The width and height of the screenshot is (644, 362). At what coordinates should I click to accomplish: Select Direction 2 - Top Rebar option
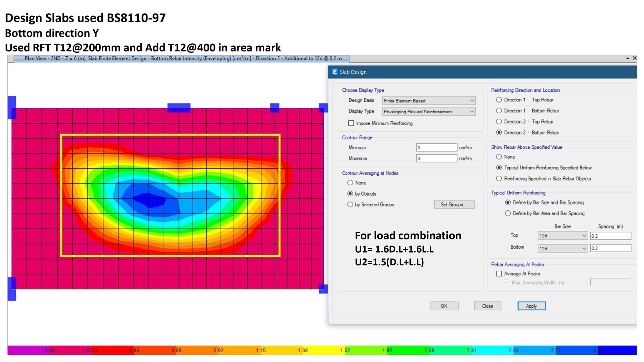[499, 122]
